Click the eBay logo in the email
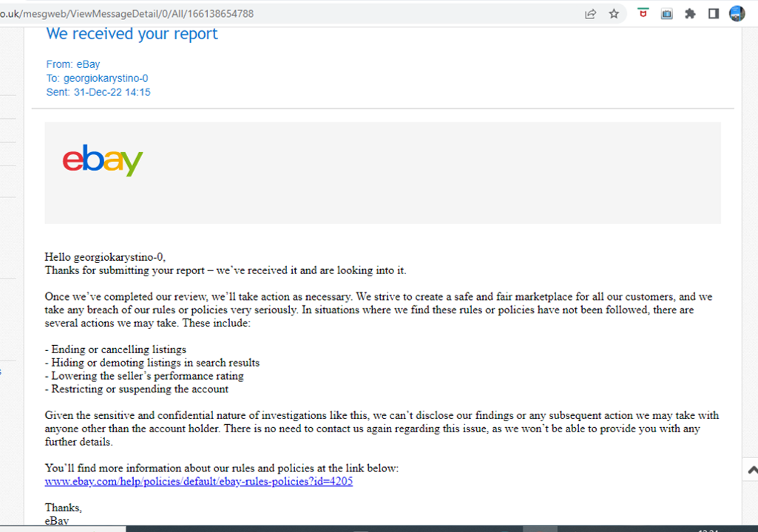Viewport: 758px width, 532px height. coord(102,160)
